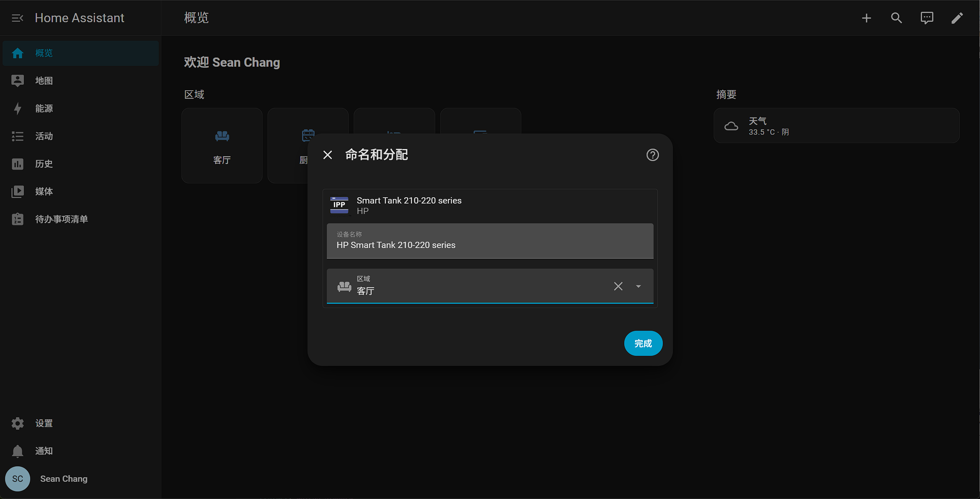Open the 天气 weather summary card
Viewport: 980px width, 499px height.
[x=836, y=126]
